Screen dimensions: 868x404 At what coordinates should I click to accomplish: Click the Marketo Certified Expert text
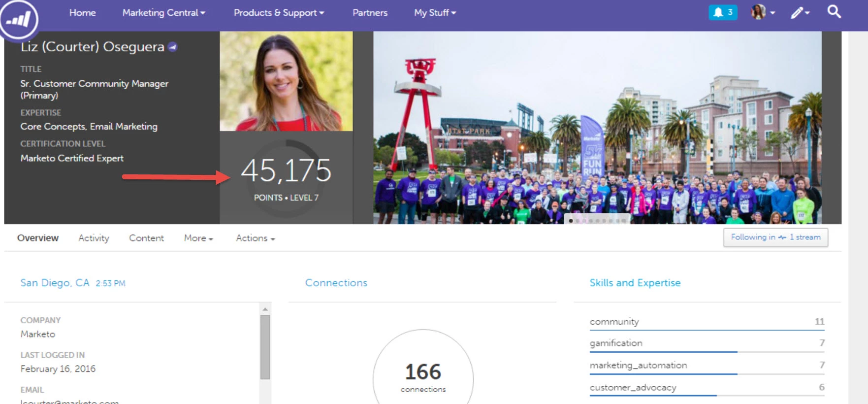[72, 158]
